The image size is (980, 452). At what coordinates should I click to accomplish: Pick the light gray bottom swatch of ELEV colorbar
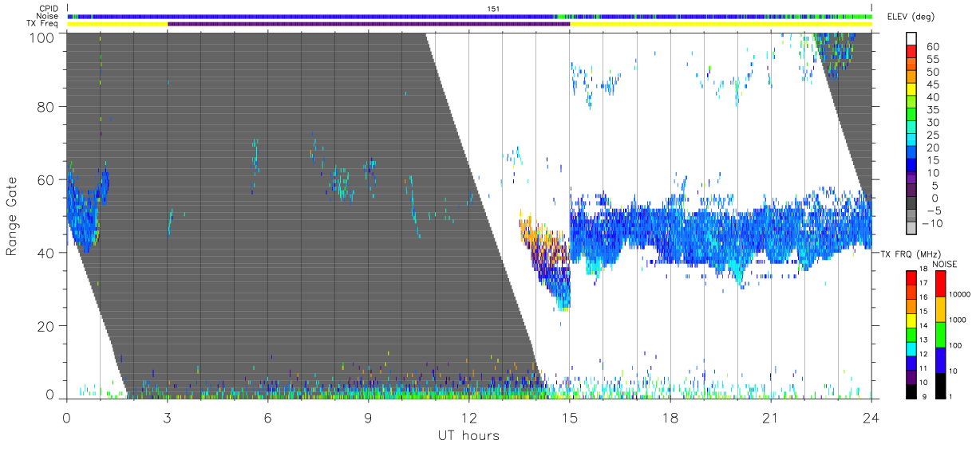tap(913, 228)
